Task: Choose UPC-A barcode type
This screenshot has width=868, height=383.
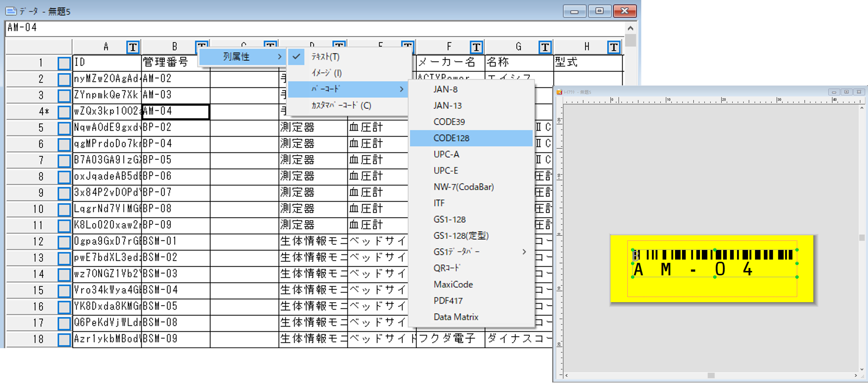Action: click(x=471, y=154)
